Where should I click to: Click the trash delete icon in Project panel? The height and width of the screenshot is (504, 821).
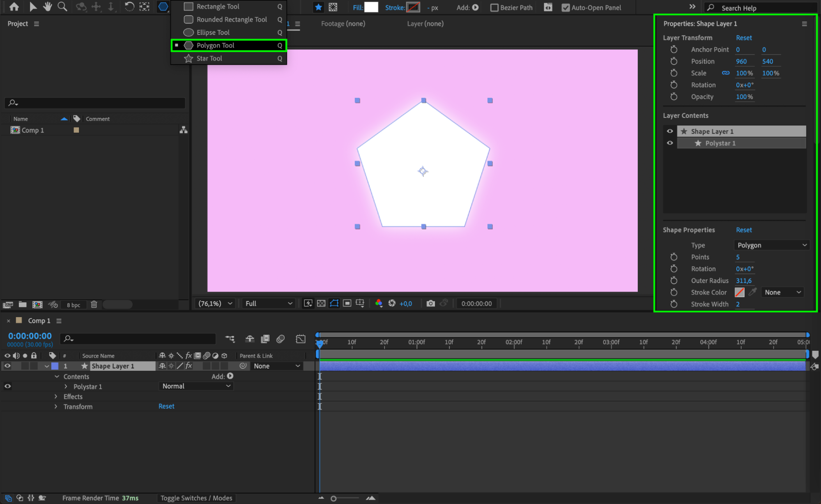tap(94, 304)
